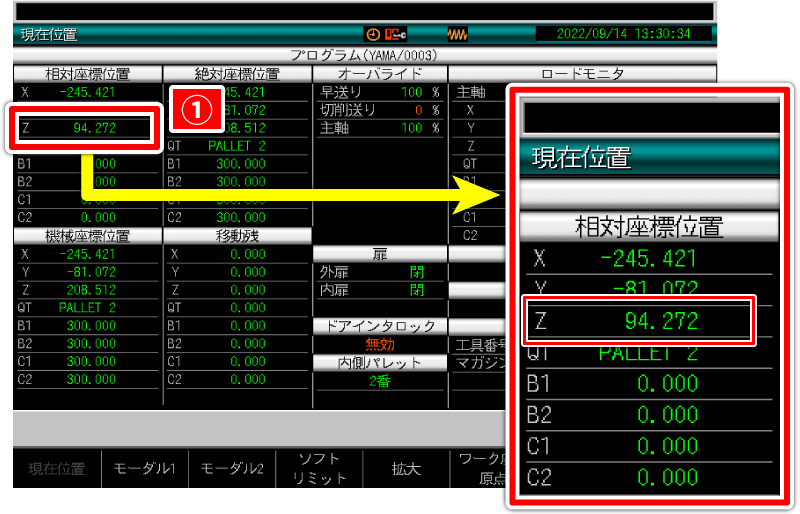800x514 pixels.
Task: Click the red circled number 1 marker
Action: [199, 110]
